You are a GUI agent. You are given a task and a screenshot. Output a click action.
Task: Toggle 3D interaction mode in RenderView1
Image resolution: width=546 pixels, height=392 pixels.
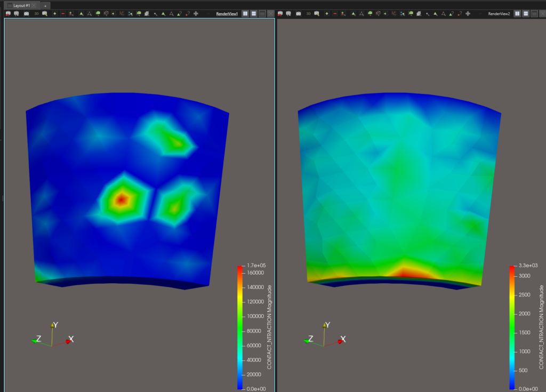click(x=36, y=13)
